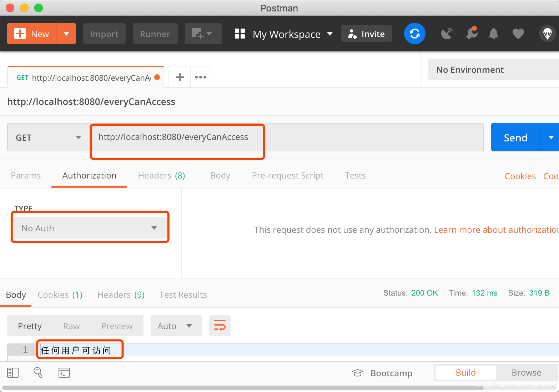Toggle the sidebar icon in status bar

[13, 373]
